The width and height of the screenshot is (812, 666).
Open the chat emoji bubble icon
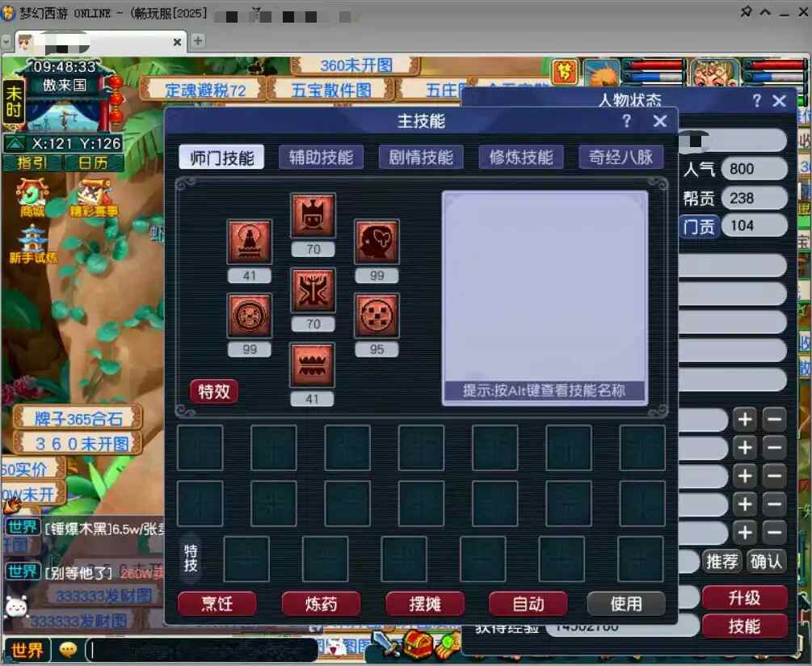[68, 649]
